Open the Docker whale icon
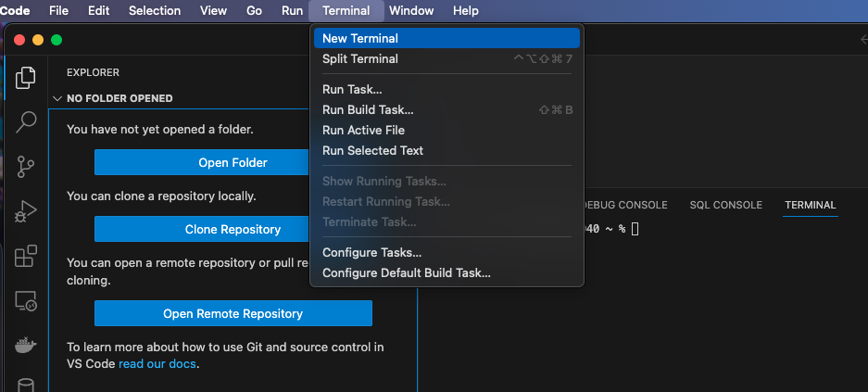This screenshot has width=868, height=392. coord(26,345)
